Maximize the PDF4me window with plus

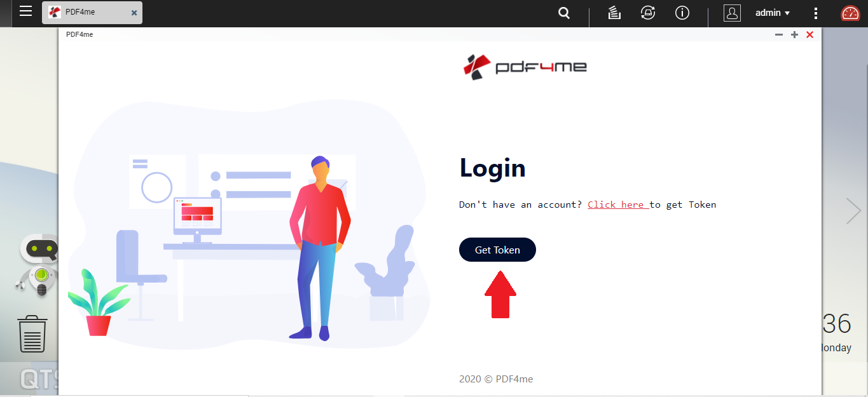click(794, 35)
